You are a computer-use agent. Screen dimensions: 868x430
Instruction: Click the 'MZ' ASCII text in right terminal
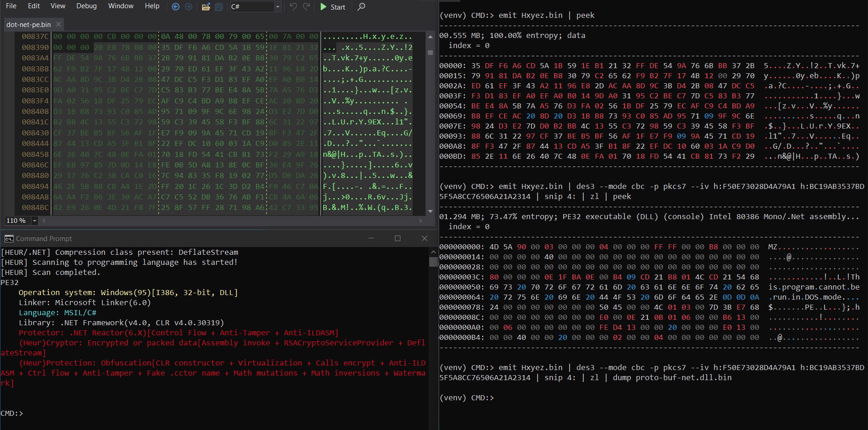coord(773,247)
